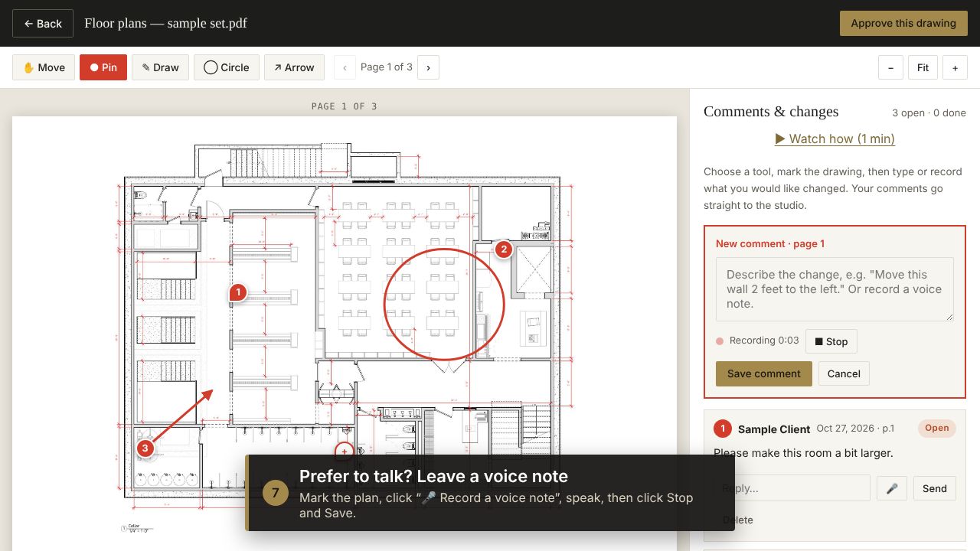The image size is (980, 551).
Task: Select the Arrow markup tool
Action: click(x=294, y=67)
